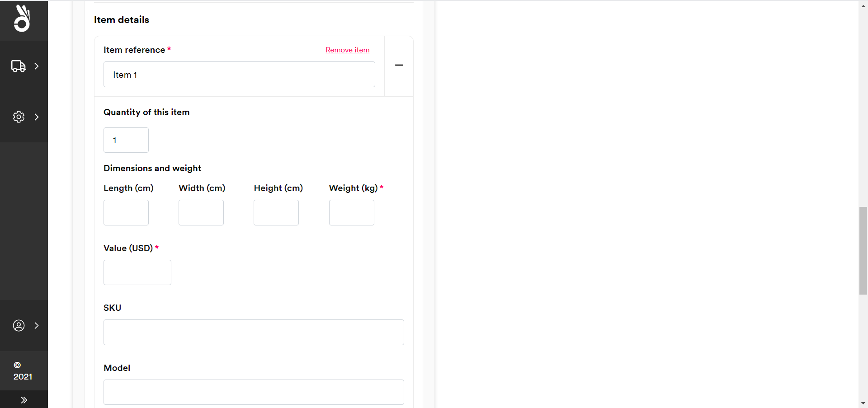The image size is (868, 408).
Task: Click the Height (cm) input box
Action: 276,212
